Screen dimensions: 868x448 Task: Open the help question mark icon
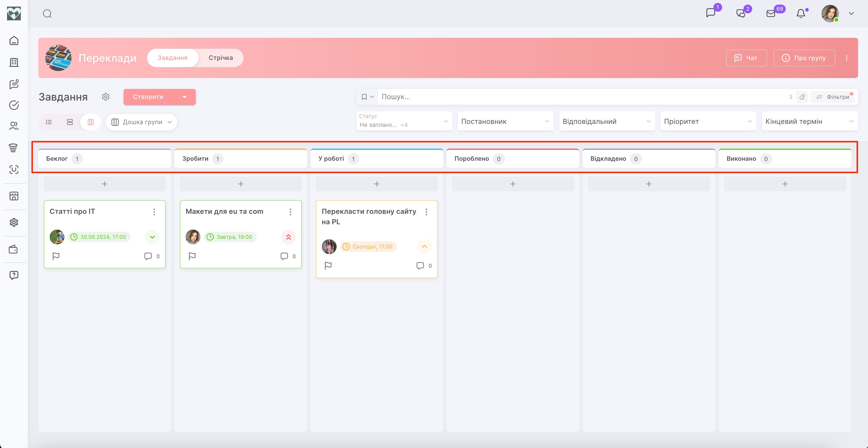[14, 275]
